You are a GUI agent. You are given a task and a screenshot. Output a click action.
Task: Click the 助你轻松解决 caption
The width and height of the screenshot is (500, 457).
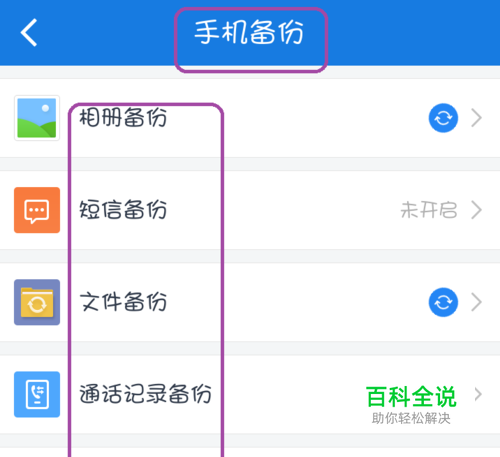pyautogui.click(x=411, y=418)
